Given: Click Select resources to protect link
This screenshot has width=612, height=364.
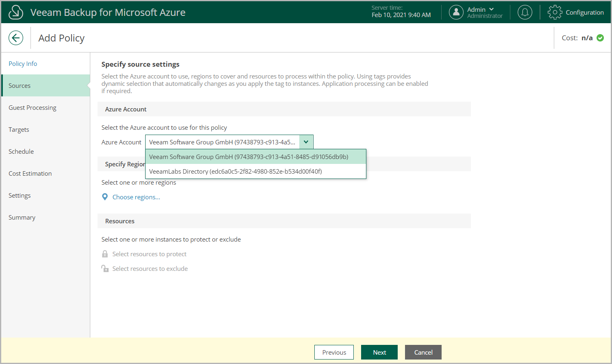Looking at the screenshot, I should point(149,254).
